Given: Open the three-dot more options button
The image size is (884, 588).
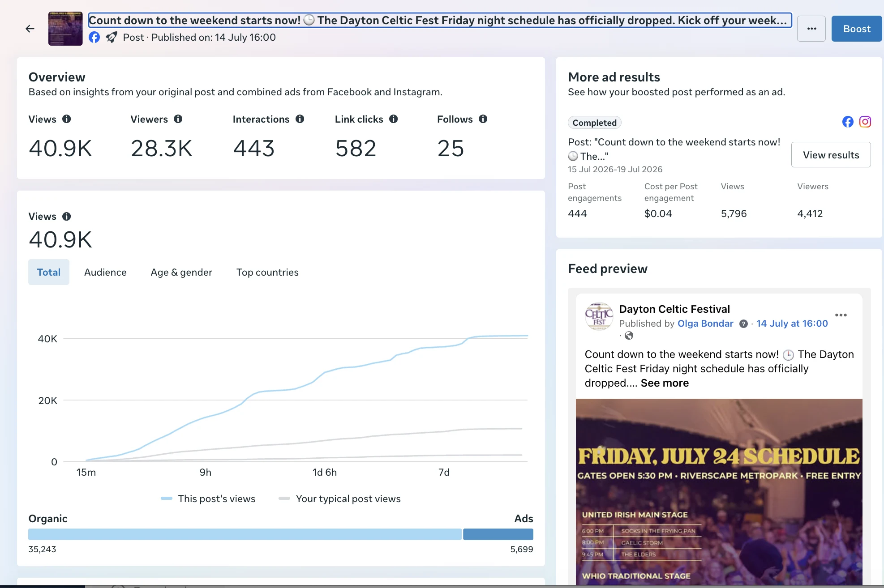Looking at the screenshot, I should pos(811,29).
